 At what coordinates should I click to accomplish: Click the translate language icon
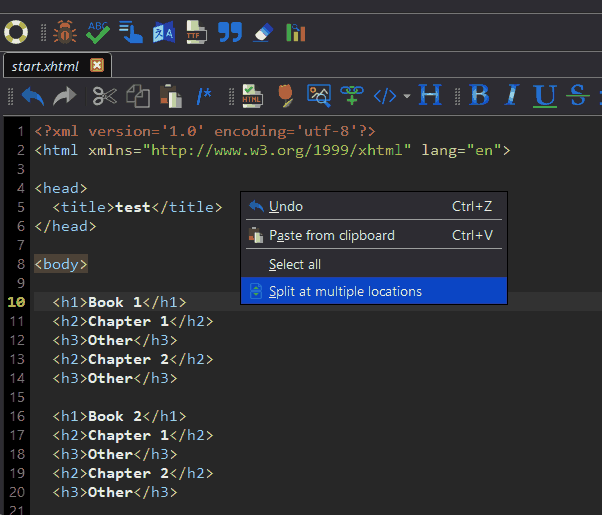pos(164,32)
